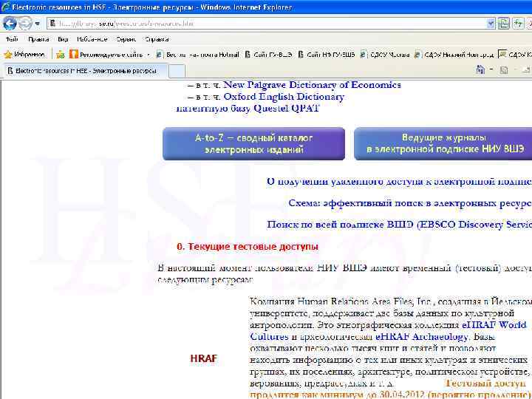Open the Вид menu
The width and height of the screenshot is (532, 399).
click(x=63, y=39)
